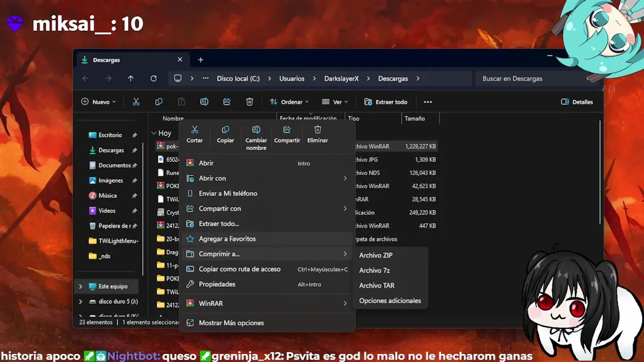Screen dimensions: 644x362
Task: Open the three-dots toolbar overflow menu
Action: pos(428,102)
